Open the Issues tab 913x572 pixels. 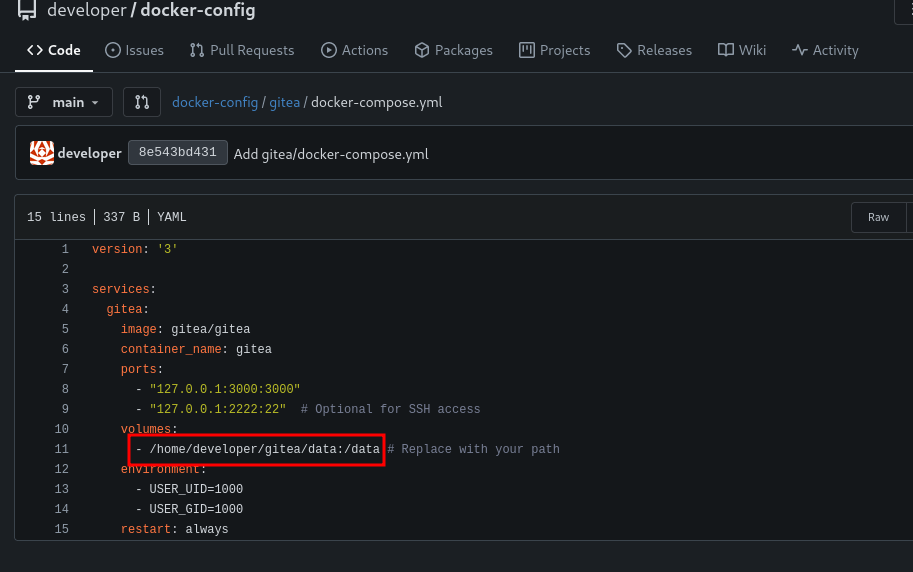click(x=134, y=50)
